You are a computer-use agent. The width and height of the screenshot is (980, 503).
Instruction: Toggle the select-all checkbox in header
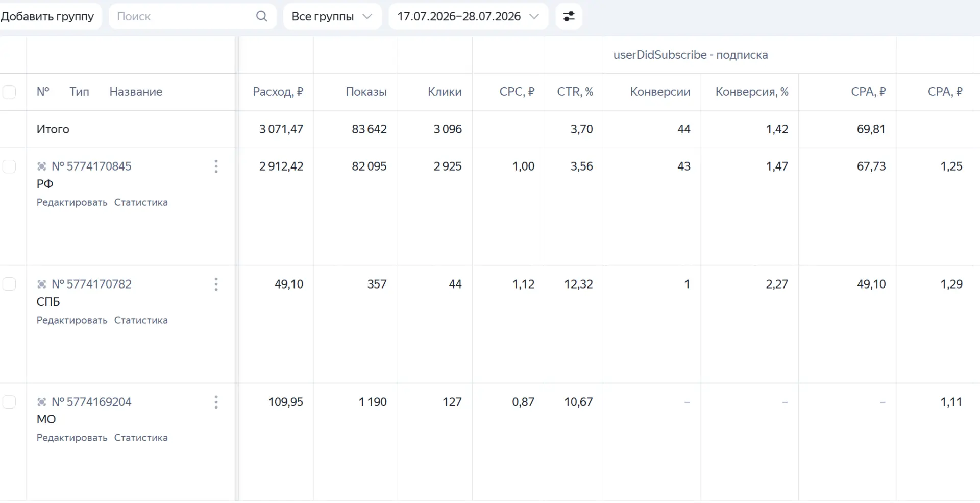pos(9,92)
